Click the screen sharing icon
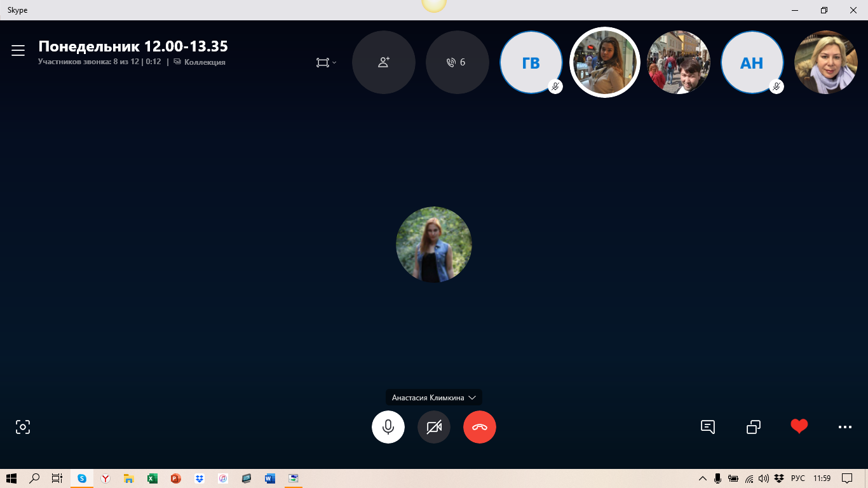This screenshot has width=868, height=488. (x=754, y=427)
